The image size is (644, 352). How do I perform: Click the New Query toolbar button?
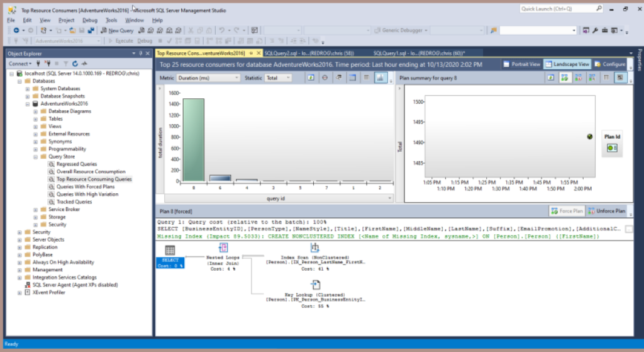click(118, 30)
